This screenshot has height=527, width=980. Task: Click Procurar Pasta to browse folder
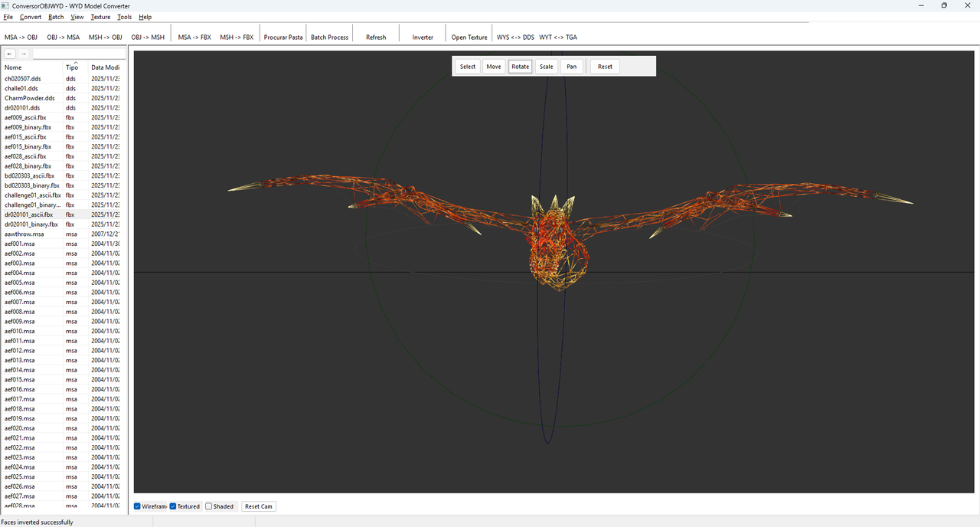pos(283,37)
